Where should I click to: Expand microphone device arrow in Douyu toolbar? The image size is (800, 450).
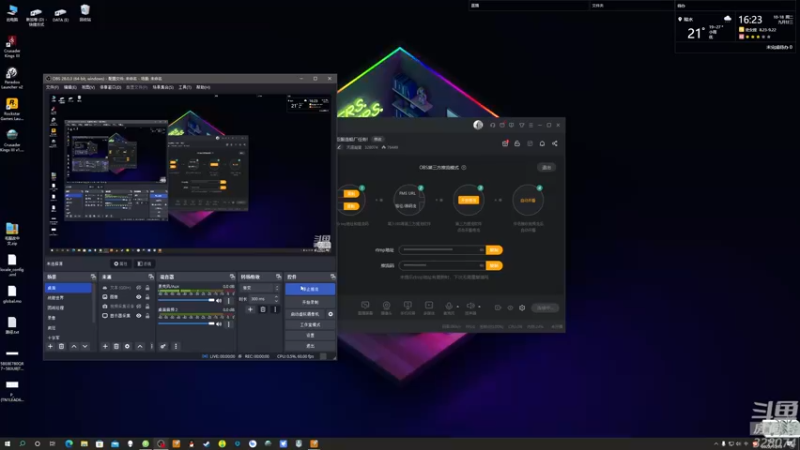457,307
